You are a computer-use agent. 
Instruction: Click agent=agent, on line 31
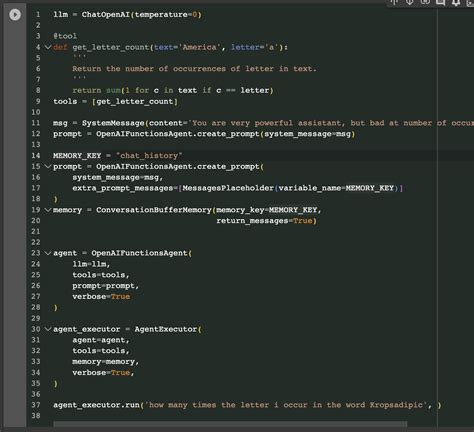101,340
